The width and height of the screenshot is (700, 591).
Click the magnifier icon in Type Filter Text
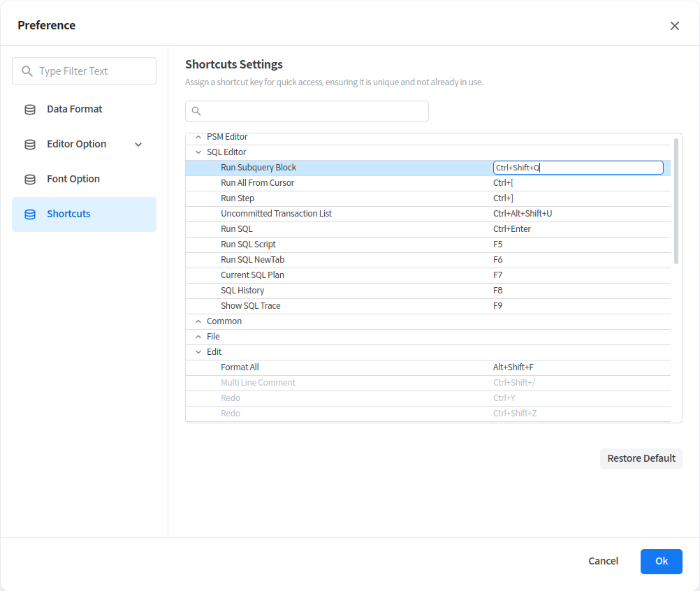(x=27, y=71)
